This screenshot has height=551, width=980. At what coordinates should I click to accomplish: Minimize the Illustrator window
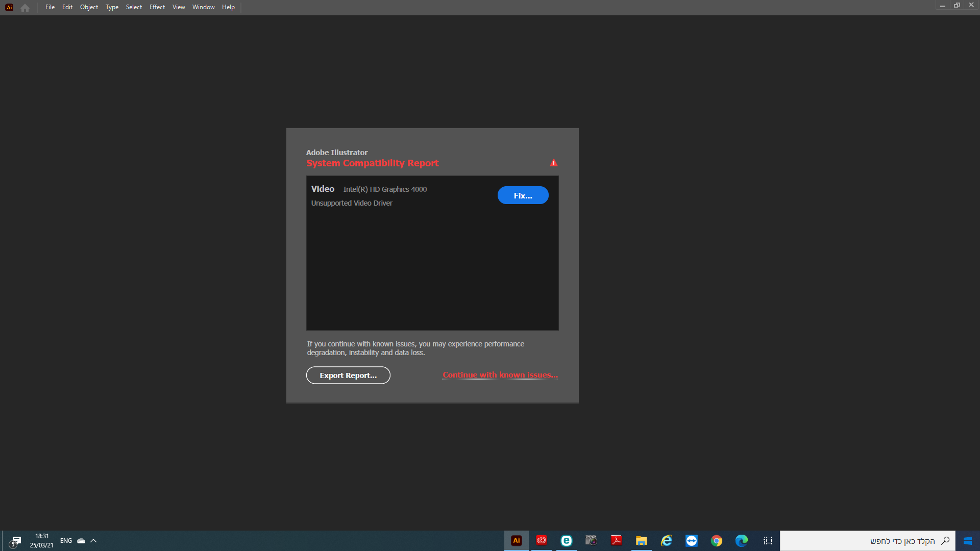[943, 6]
